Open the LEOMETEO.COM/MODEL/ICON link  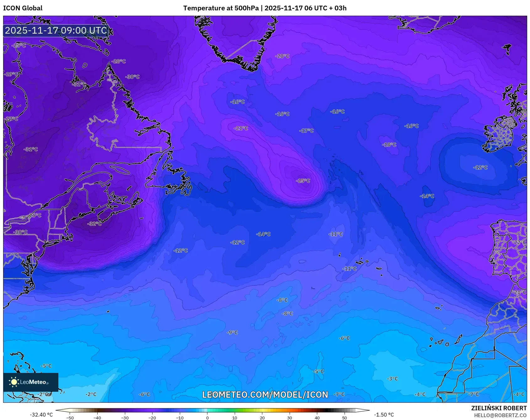point(265,394)
